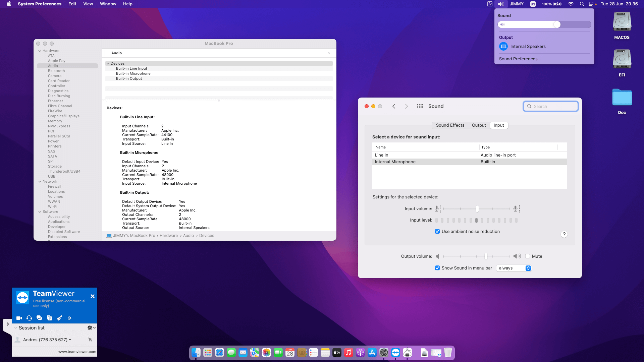The height and width of the screenshot is (362, 644).
Task: Open Control Center from the menu bar
Action: (591, 4)
